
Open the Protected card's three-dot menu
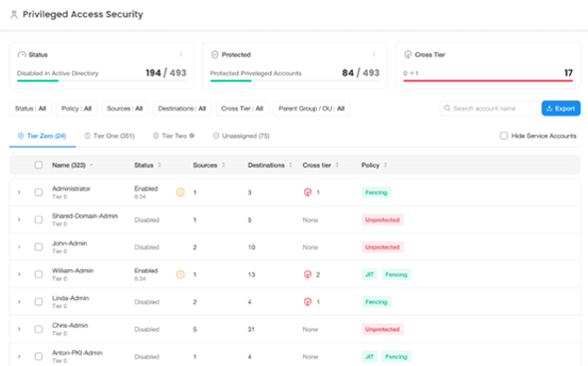pos(374,55)
